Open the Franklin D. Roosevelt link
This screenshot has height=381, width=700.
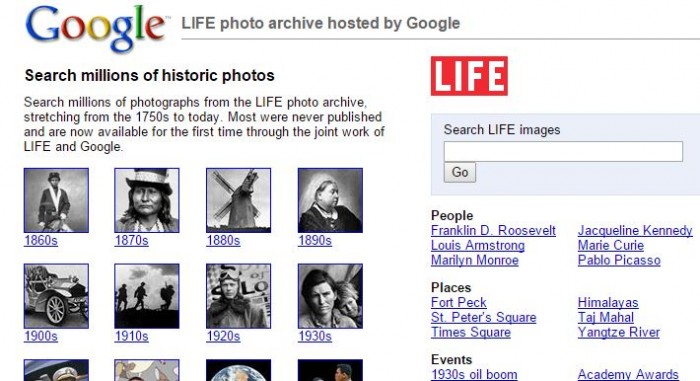pos(493,230)
